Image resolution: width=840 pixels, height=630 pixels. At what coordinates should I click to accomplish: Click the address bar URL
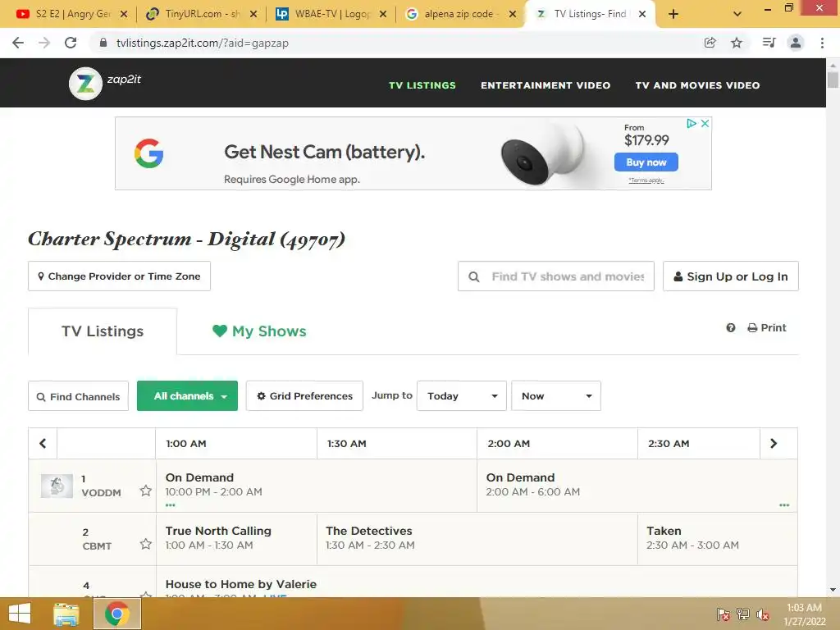coord(203,43)
